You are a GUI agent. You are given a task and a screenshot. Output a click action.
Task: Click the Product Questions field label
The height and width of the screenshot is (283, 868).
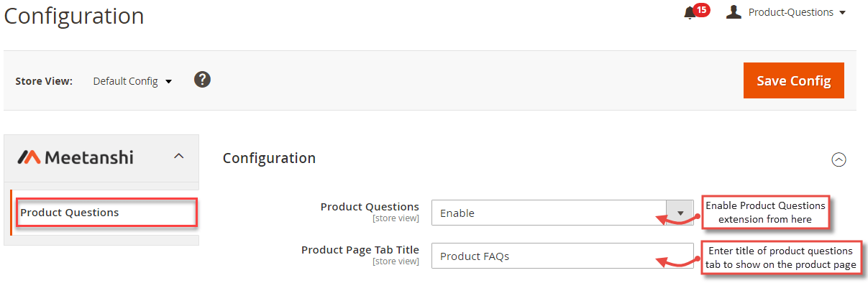click(x=370, y=207)
